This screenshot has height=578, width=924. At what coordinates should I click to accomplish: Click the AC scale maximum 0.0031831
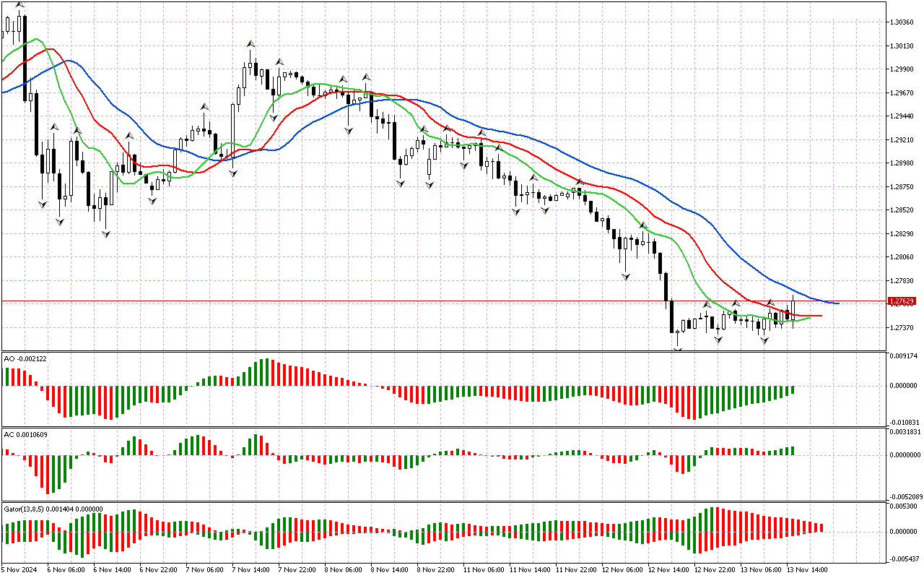(906, 431)
